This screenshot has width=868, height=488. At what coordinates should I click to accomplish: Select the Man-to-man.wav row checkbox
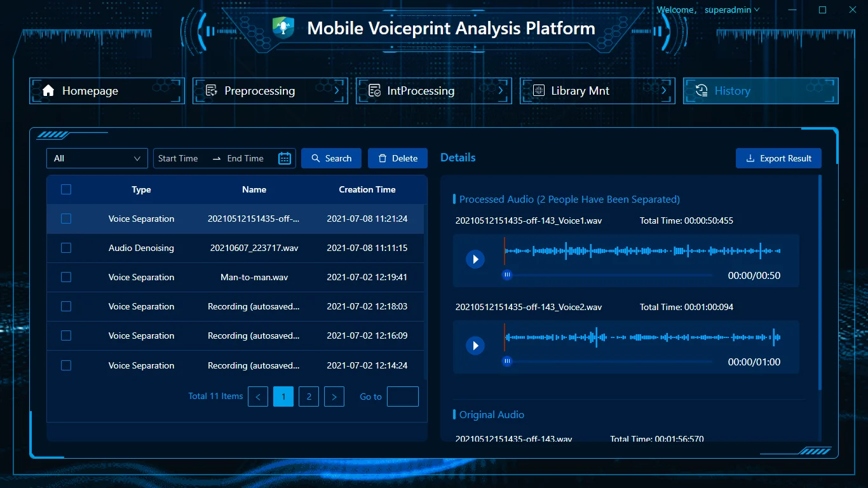66,277
